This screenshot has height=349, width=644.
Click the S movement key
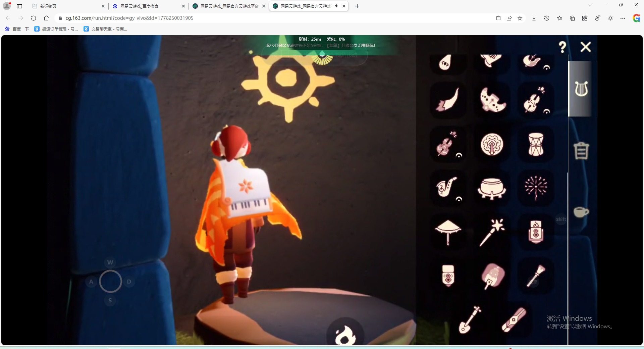point(110,300)
